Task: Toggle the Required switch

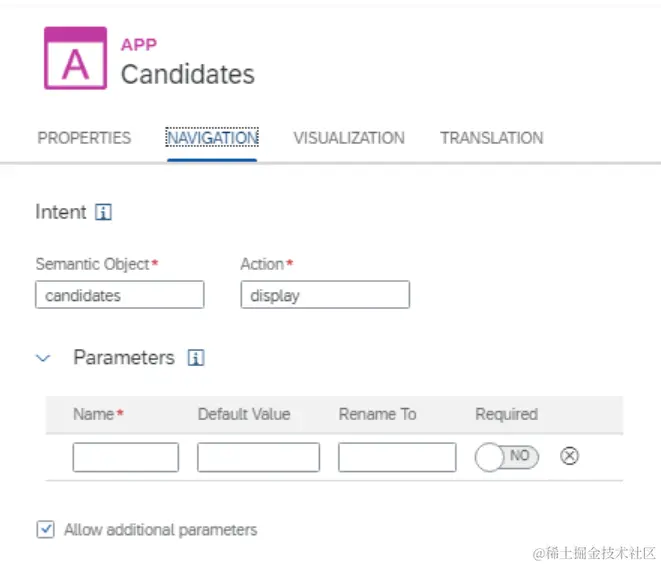Action: [x=506, y=457]
